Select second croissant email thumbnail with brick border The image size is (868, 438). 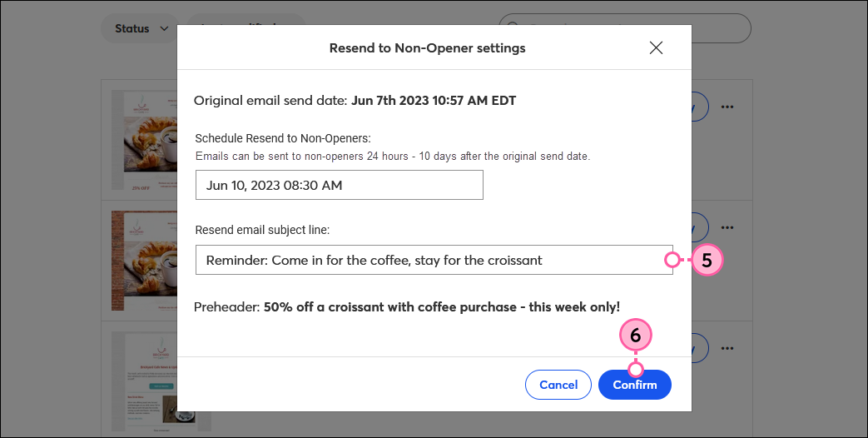(145, 261)
